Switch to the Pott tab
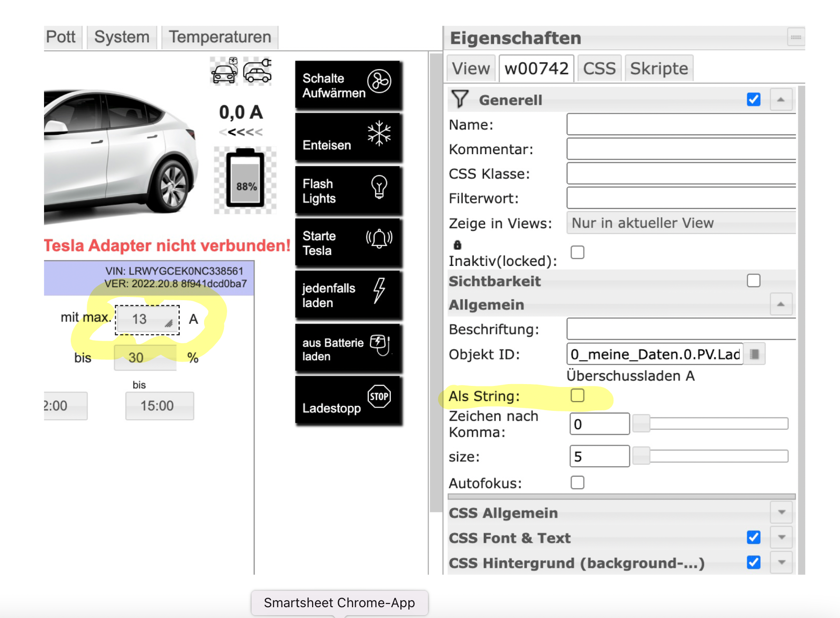This screenshot has width=840, height=618. point(63,37)
